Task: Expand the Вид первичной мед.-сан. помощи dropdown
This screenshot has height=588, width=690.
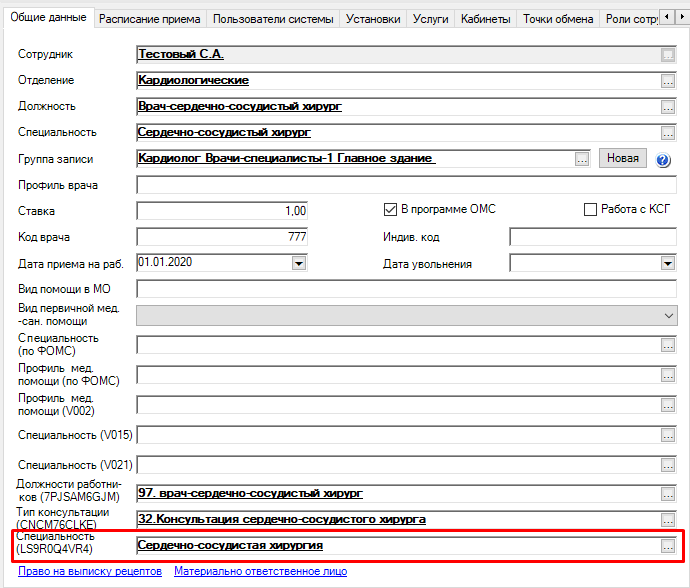Action: pos(668,316)
